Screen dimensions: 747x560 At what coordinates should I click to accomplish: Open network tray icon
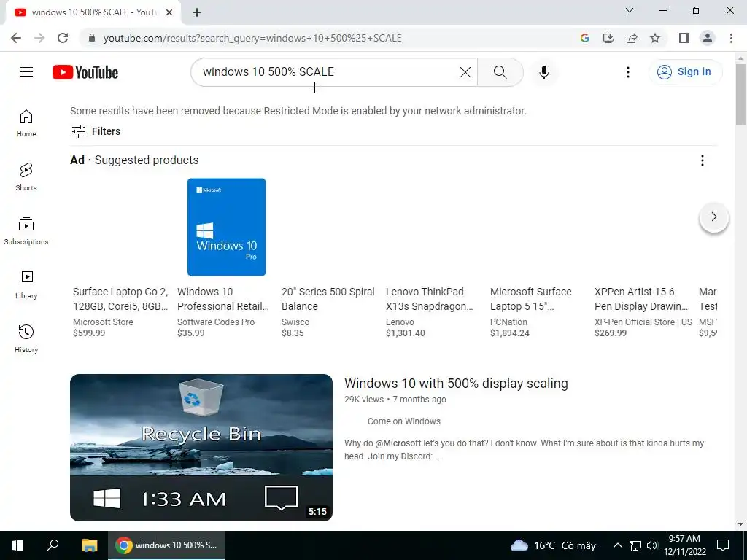point(635,545)
